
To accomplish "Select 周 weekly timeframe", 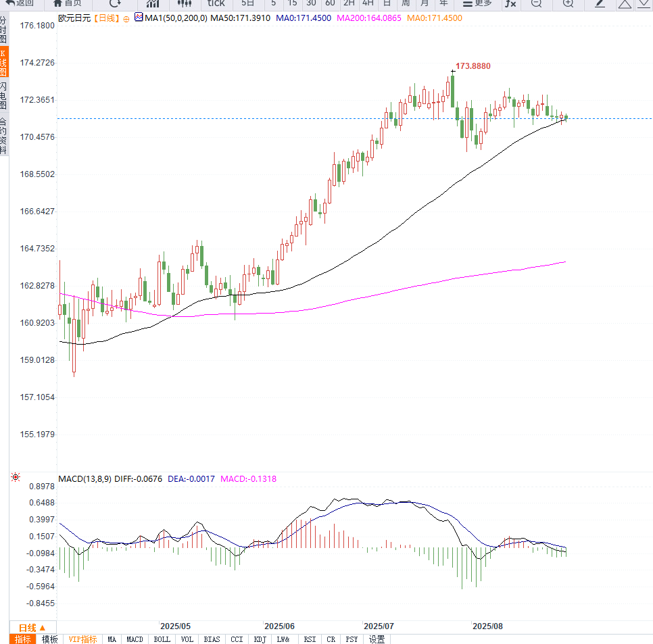I will (x=406, y=3).
